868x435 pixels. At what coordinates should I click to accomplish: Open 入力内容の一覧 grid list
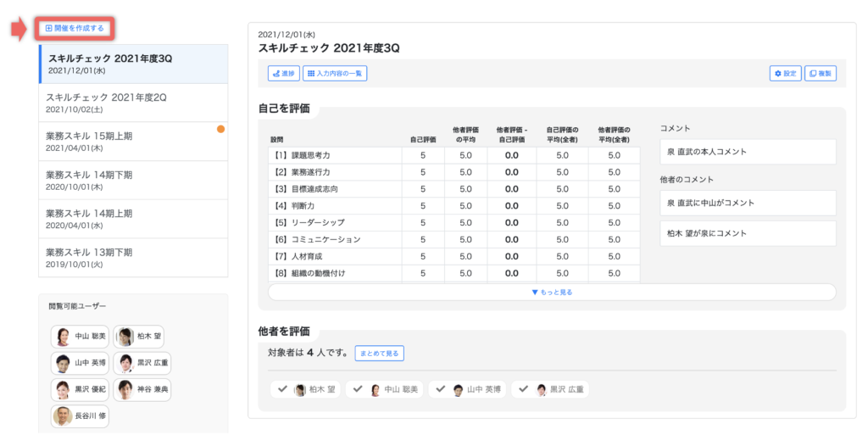pos(335,74)
